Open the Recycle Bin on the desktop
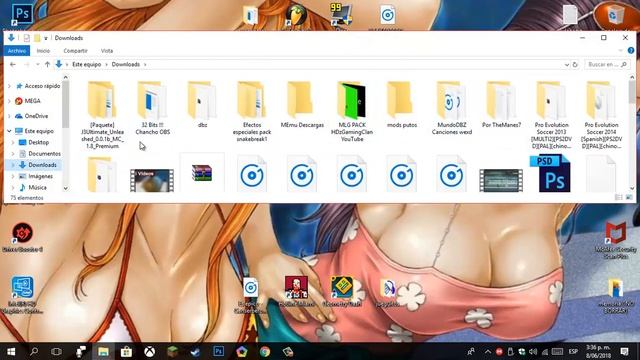Screen dimensions: 640x360 (x=614, y=16)
